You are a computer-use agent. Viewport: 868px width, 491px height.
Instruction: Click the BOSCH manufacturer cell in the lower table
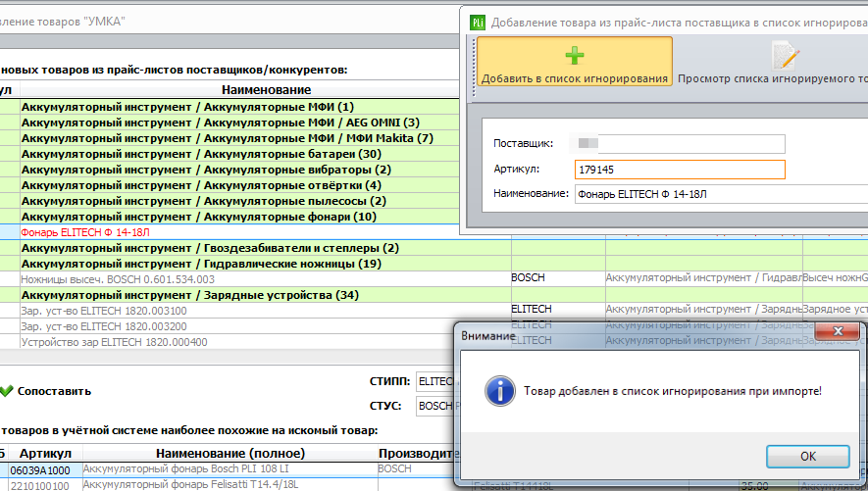pos(416,469)
